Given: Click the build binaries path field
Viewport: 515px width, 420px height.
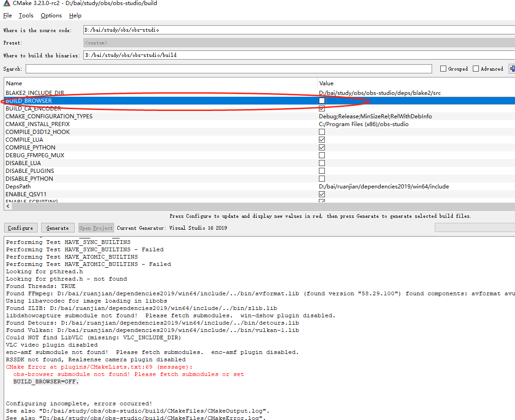Looking at the screenshot, I should pos(299,55).
